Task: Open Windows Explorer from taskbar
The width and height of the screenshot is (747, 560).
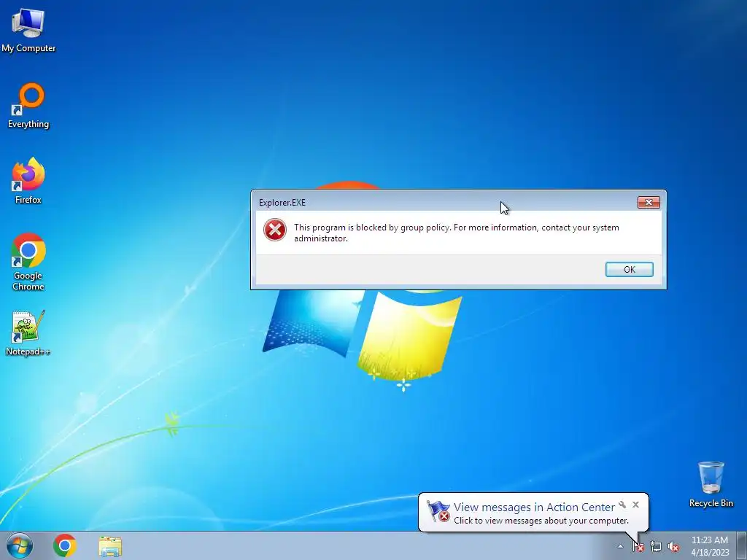Action: [x=110, y=546]
